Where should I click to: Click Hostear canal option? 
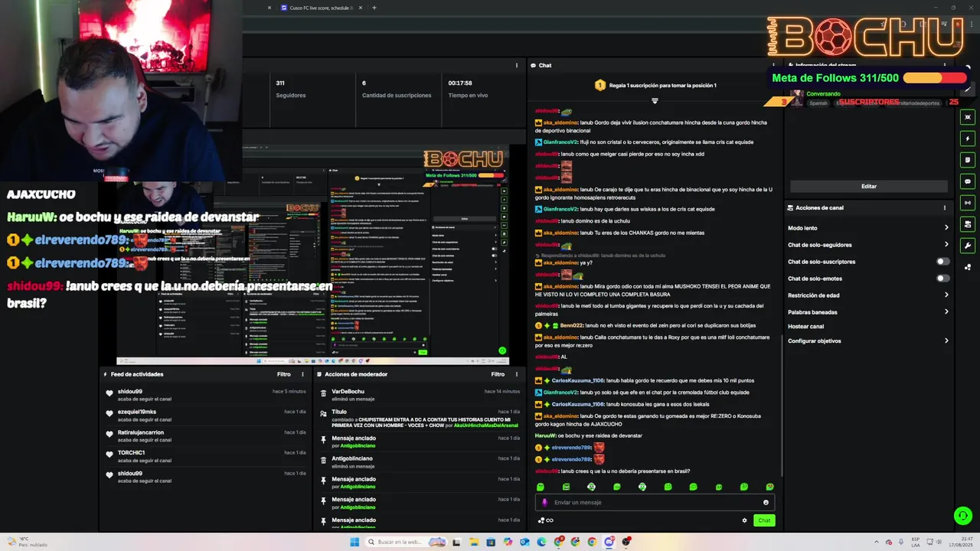(805, 327)
